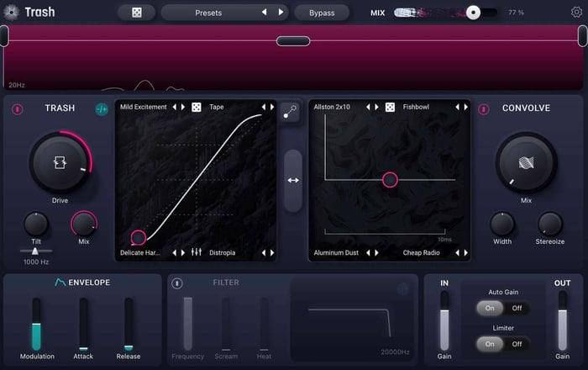588x370 pixels.
Task: Click the spectrum right edge handle
Action: [x=583, y=36]
